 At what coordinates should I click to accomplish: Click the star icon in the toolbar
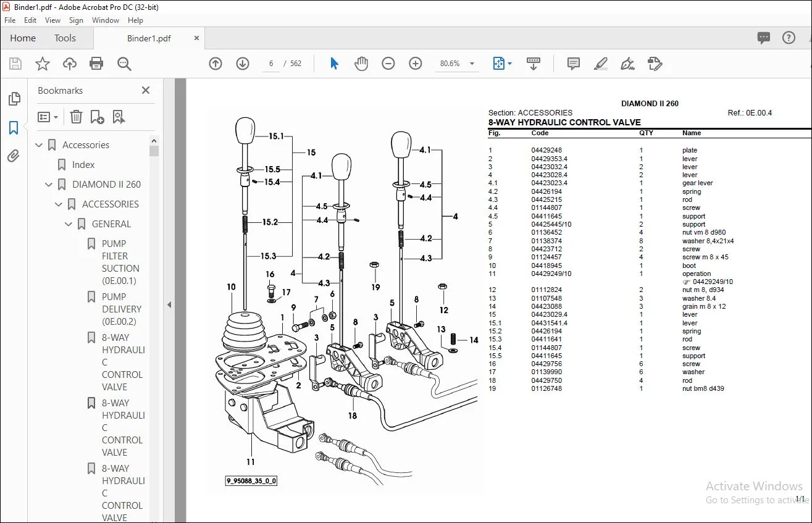click(x=43, y=64)
